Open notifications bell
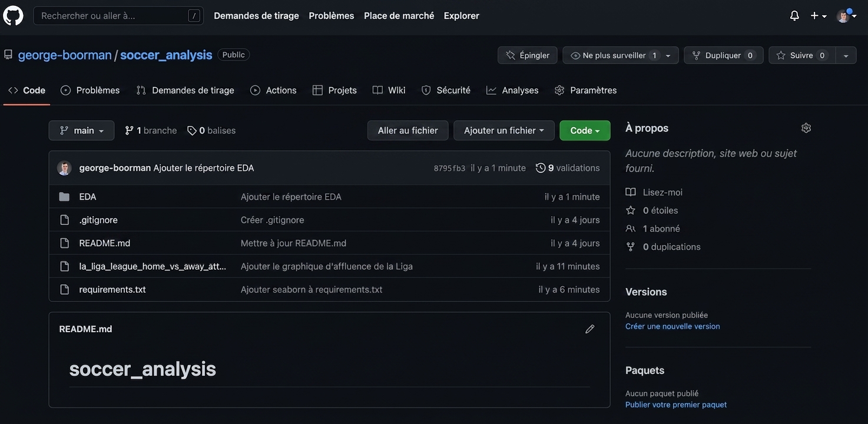868x424 pixels. pos(794,16)
